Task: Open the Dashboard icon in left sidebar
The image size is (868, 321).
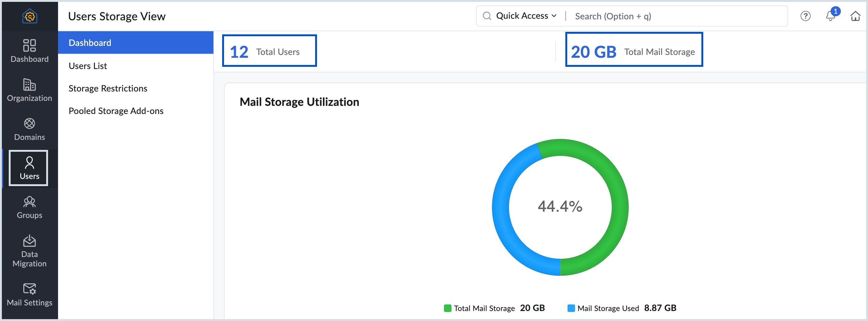Action: tap(29, 46)
